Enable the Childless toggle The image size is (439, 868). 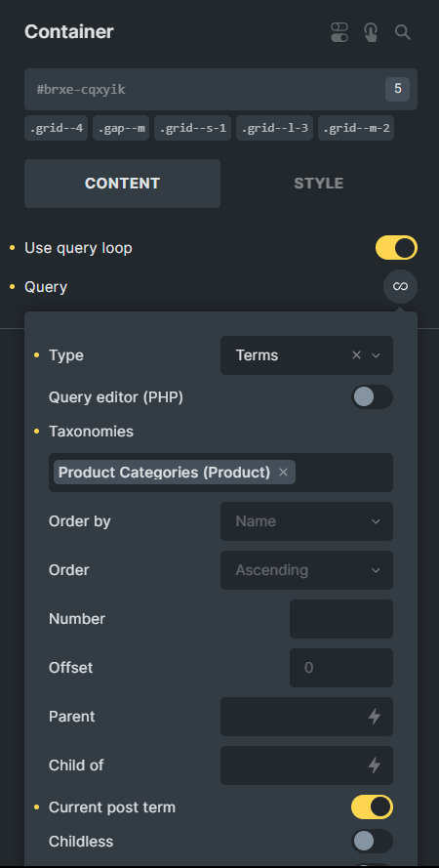click(372, 842)
